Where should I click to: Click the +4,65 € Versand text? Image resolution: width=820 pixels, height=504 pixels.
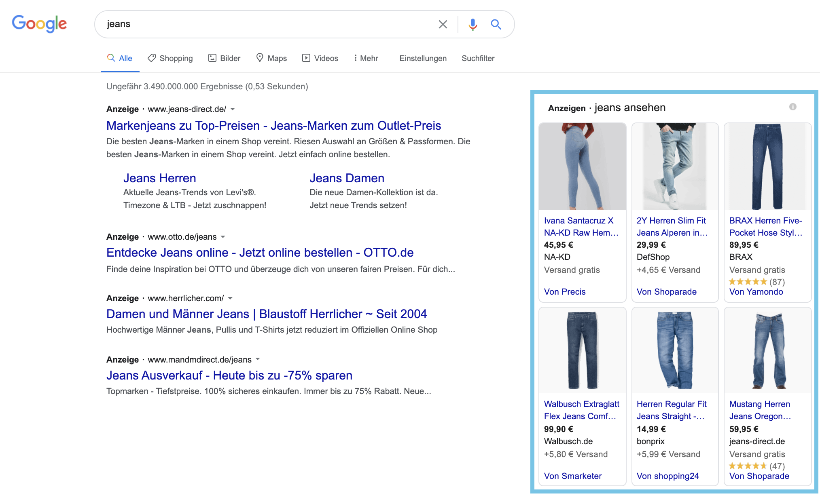pyautogui.click(x=668, y=270)
